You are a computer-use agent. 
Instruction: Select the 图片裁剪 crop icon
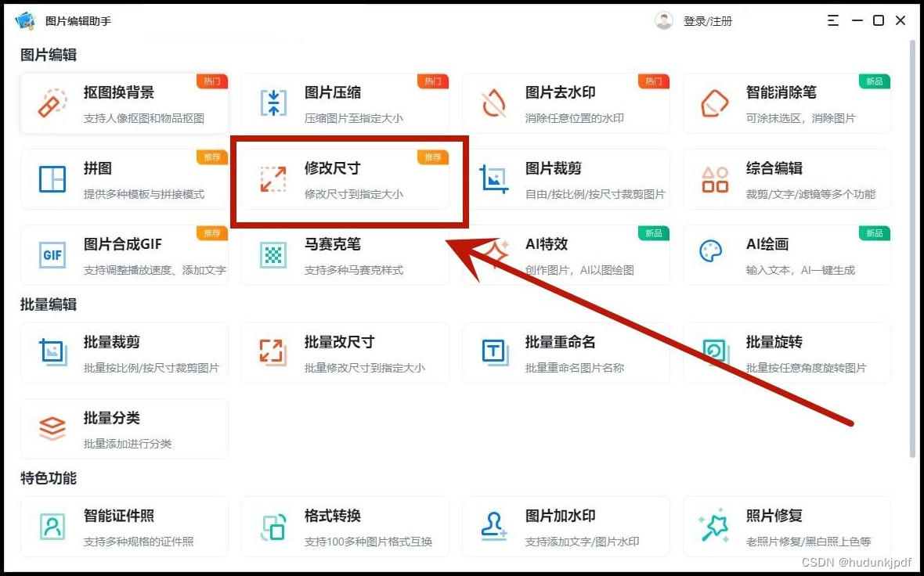pyautogui.click(x=494, y=179)
